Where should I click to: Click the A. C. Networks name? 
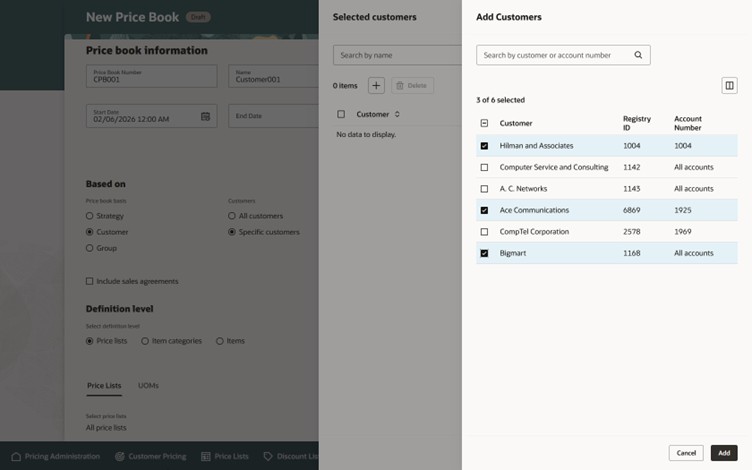[523, 189]
